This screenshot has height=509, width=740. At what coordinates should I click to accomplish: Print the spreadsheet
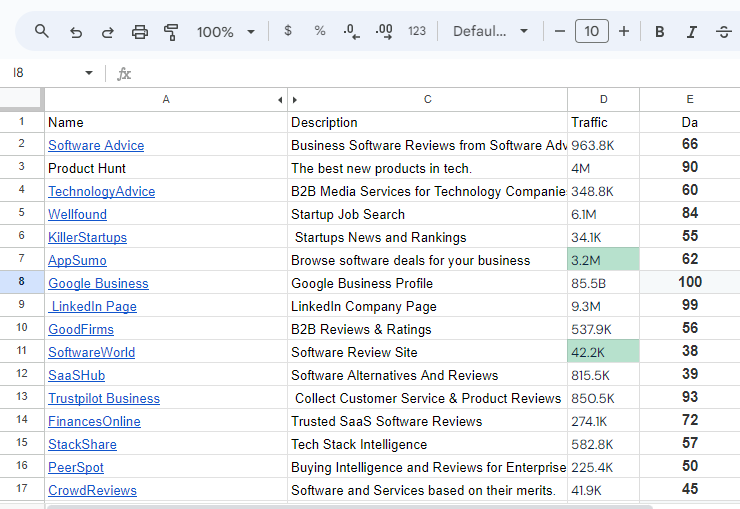tap(140, 32)
